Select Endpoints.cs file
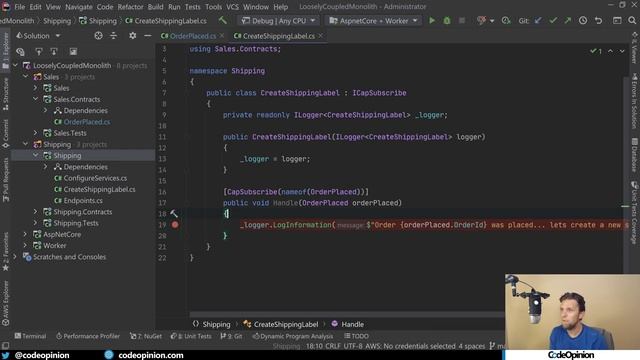 pyautogui.click(x=83, y=200)
